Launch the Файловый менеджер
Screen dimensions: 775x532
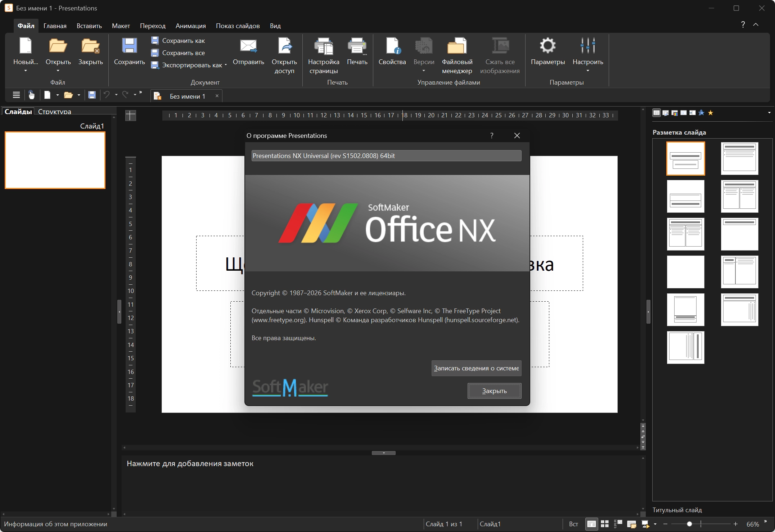pos(457,56)
